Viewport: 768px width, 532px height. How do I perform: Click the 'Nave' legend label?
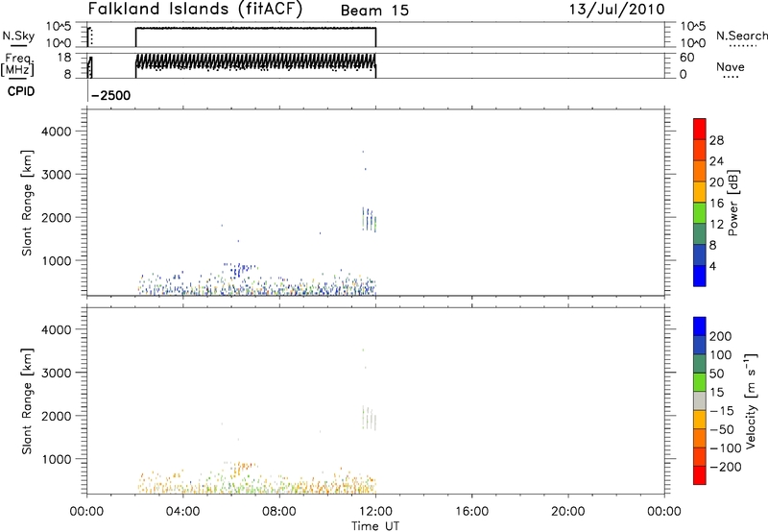click(731, 67)
